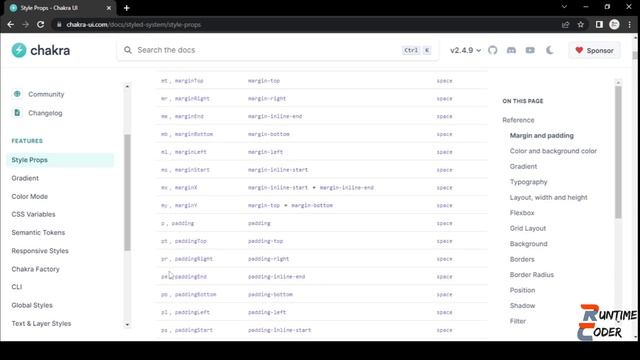The width and height of the screenshot is (640, 360).
Task: Open the tab search chevron
Action: tap(564, 7)
